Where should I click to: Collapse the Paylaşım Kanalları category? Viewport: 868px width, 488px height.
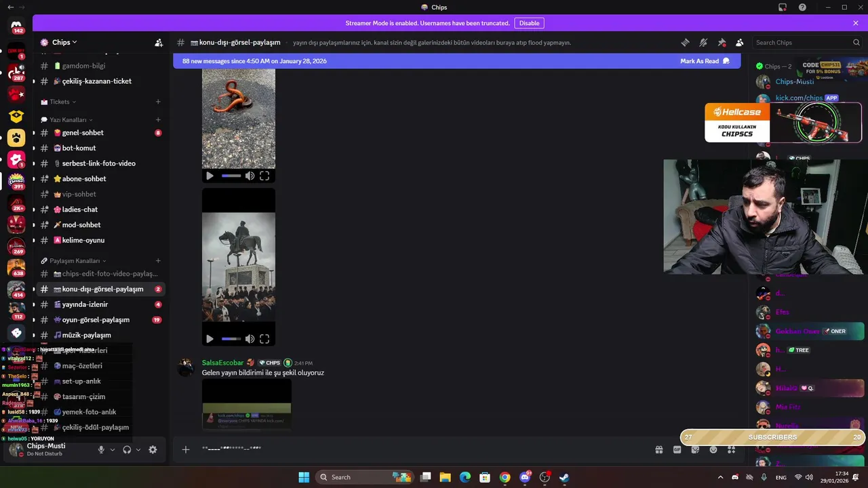click(x=73, y=260)
